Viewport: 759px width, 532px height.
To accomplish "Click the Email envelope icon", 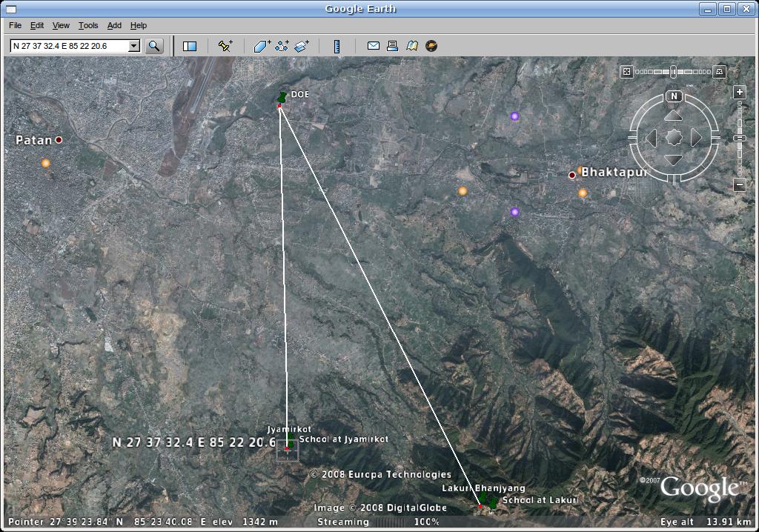I will coord(374,46).
